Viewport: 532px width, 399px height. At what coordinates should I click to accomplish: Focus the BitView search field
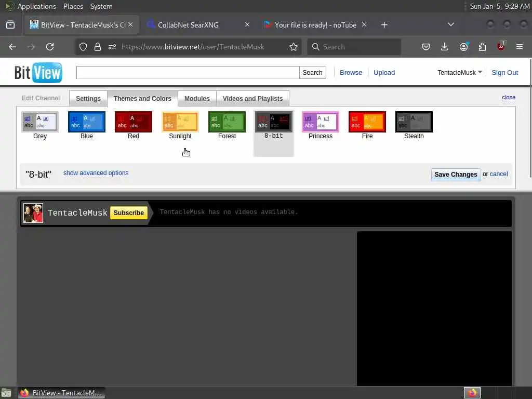pyautogui.click(x=188, y=73)
